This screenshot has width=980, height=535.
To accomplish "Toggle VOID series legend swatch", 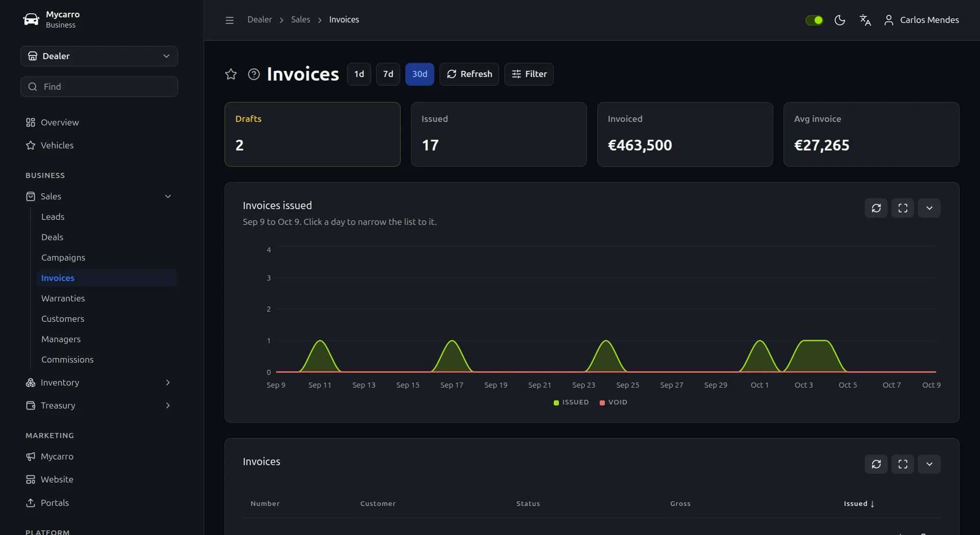I will pos(602,402).
